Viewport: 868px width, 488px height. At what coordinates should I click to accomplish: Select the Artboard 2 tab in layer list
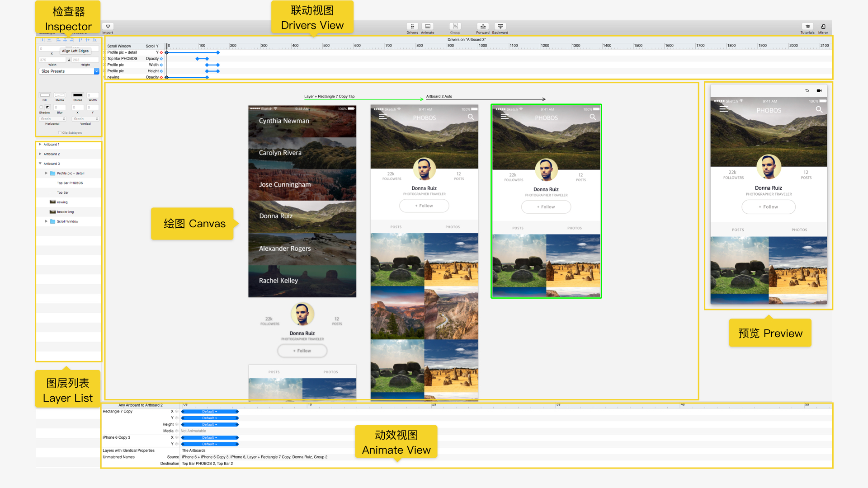(53, 154)
